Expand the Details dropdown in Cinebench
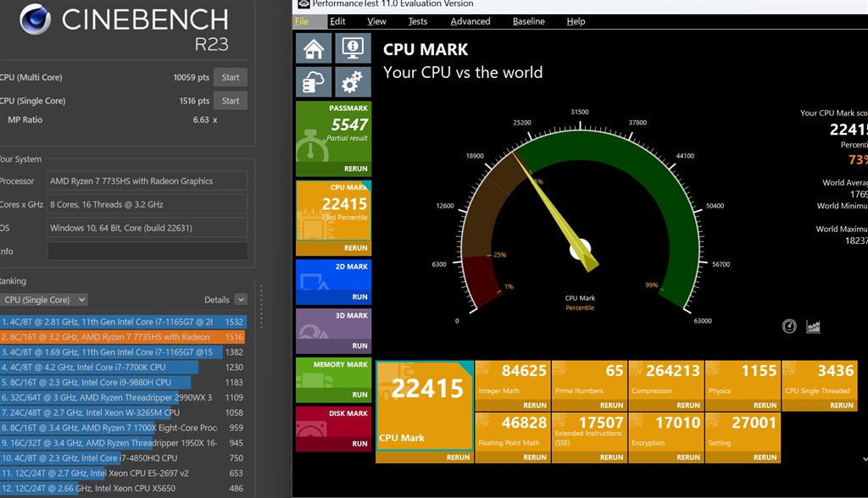868x498 pixels. tap(241, 299)
